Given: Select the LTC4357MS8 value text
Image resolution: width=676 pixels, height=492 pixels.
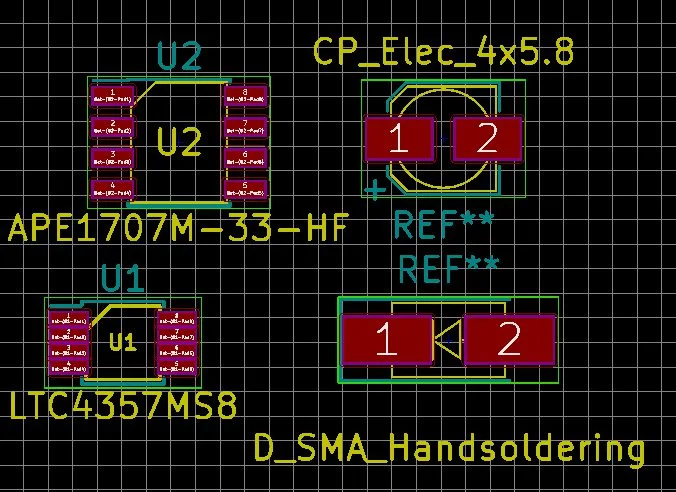Looking at the screenshot, I should pos(123,405).
